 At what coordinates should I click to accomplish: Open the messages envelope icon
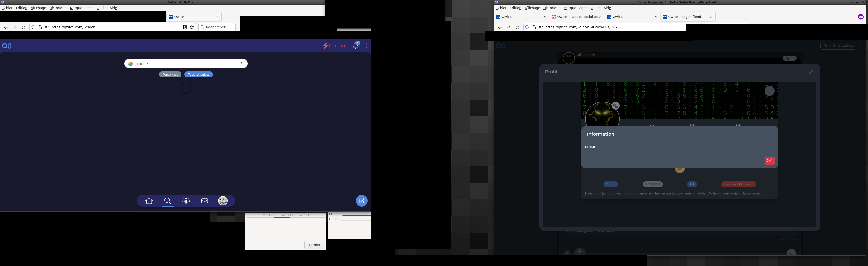[x=204, y=201]
